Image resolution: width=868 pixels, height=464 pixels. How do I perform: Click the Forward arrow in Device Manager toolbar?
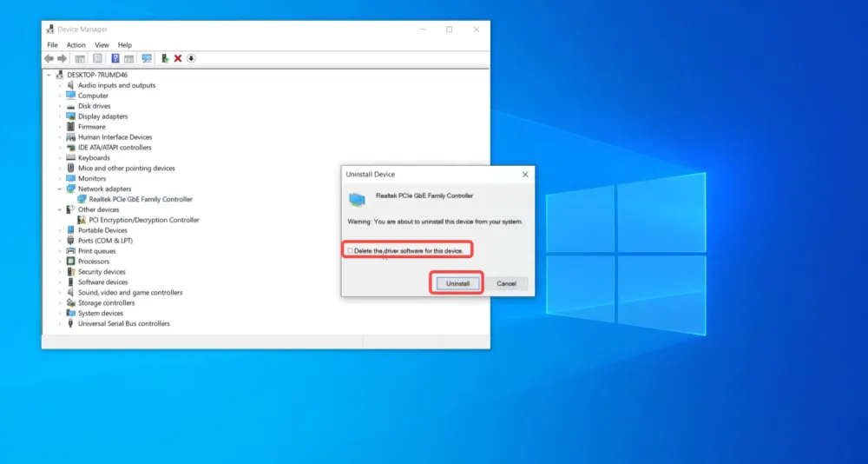point(62,58)
